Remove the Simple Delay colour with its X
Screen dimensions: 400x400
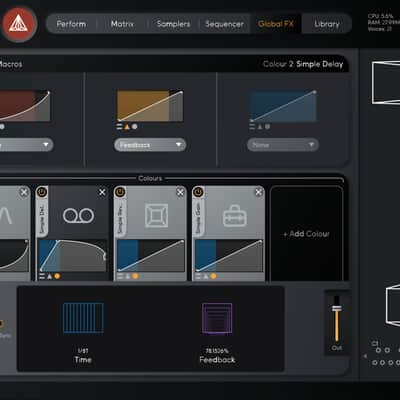tap(102, 192)
